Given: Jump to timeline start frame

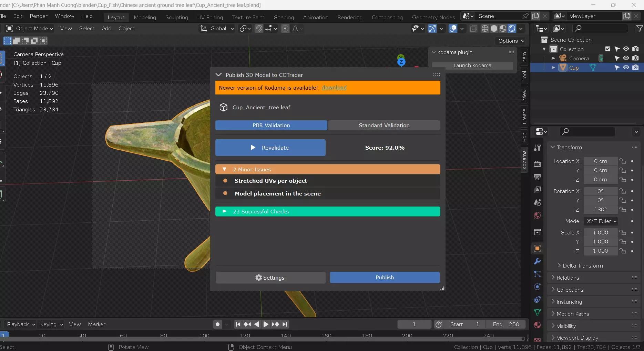Looking at the screenshot, I should 238,324.
